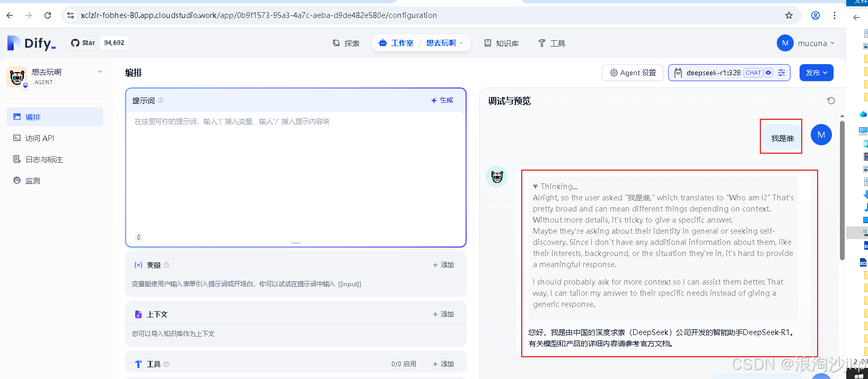Click the preview panel scrollbar
Image resolution: width=868 pixels, height=379 pixels.
click(x=842, y=191)
